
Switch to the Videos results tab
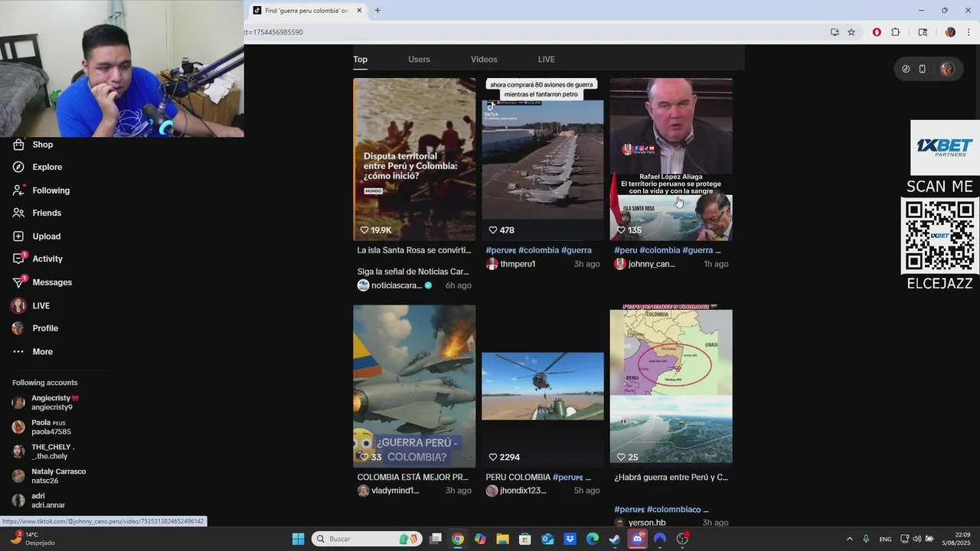coord(484,60)
